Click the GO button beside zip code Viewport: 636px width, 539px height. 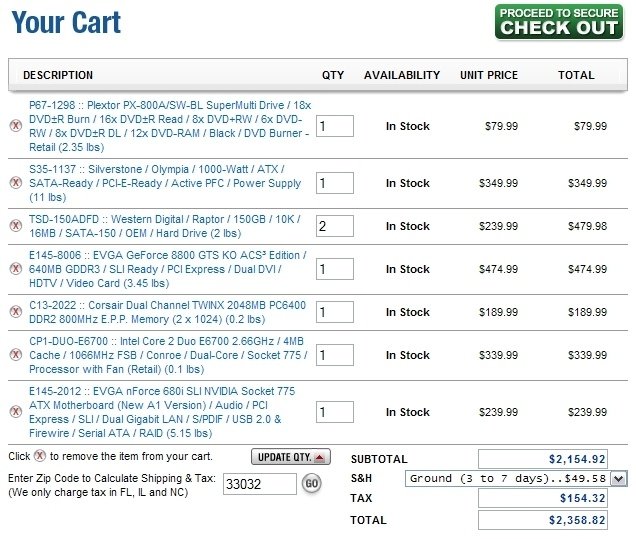[311, 484]
